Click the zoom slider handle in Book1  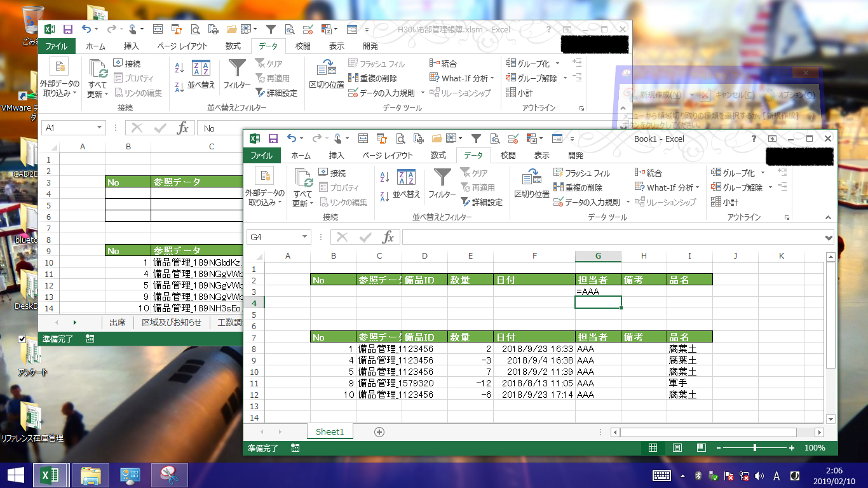click(754, 448)
